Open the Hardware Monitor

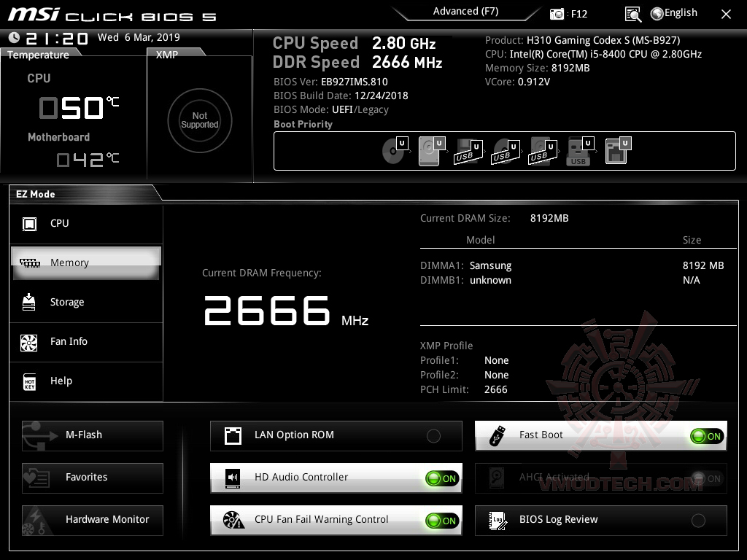point(93,521)
